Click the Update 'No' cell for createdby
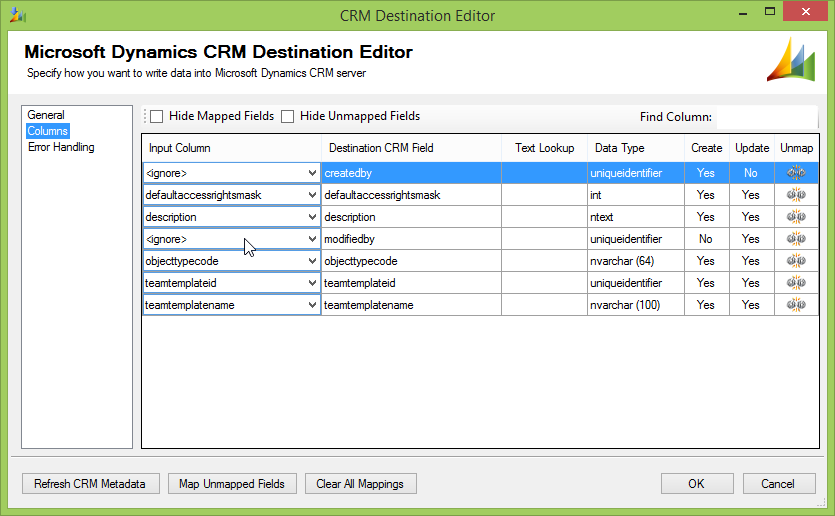Image resolution: width=835 pixels, height=516 pixels. [x=752, y=173]
